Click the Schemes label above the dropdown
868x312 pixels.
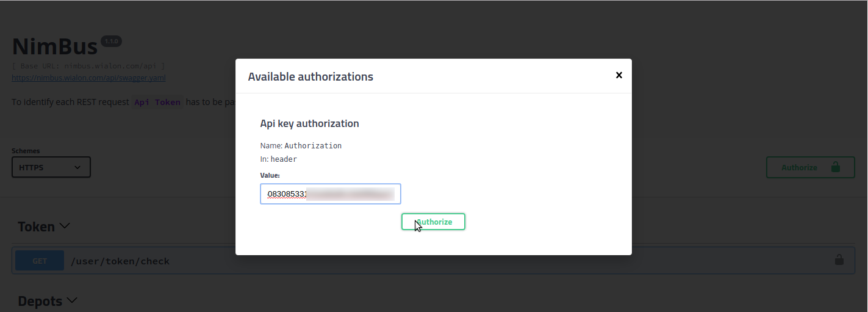[x=26, y=151]
